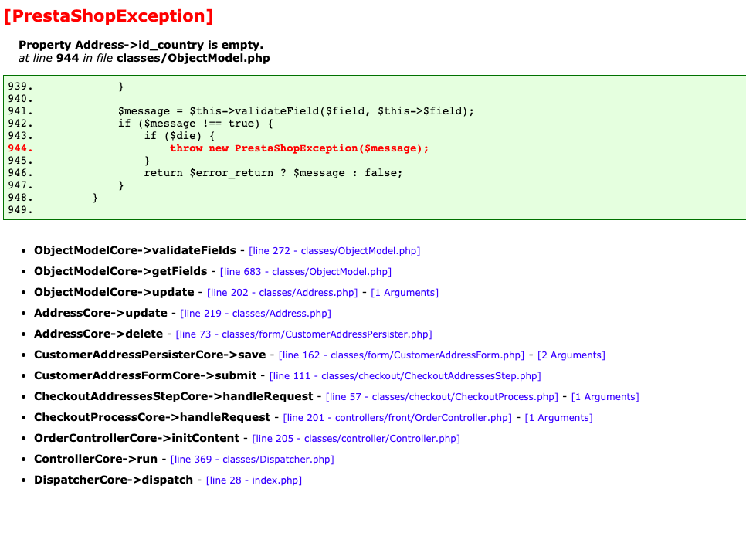Click line number 949. in code listing
Viewport: 746px width, 560px height.
point(20,210)
